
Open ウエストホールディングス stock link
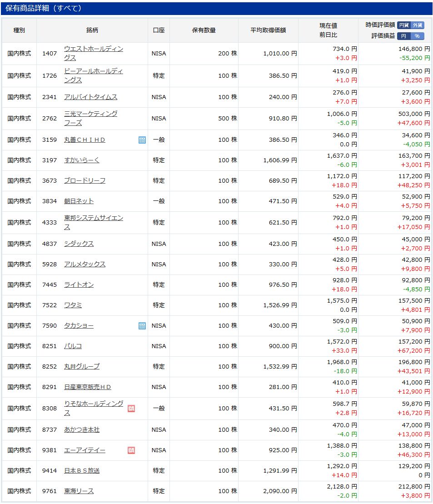[x=94, y=53]
